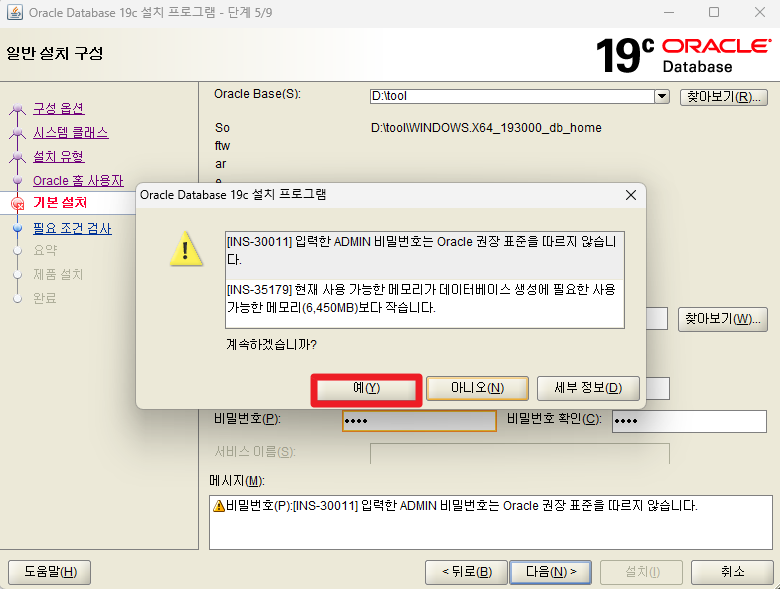Click the 서비스 이름(S) field

520,453
